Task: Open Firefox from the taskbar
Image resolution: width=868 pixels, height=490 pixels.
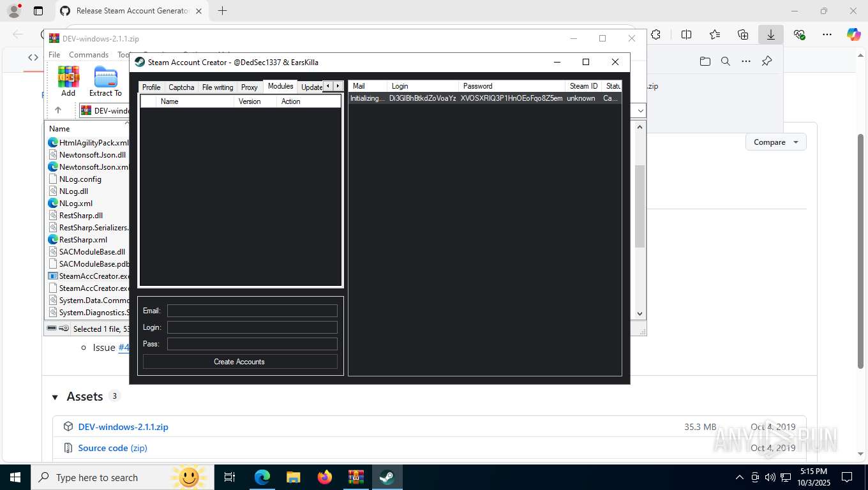Action: (x=325, y=477)
